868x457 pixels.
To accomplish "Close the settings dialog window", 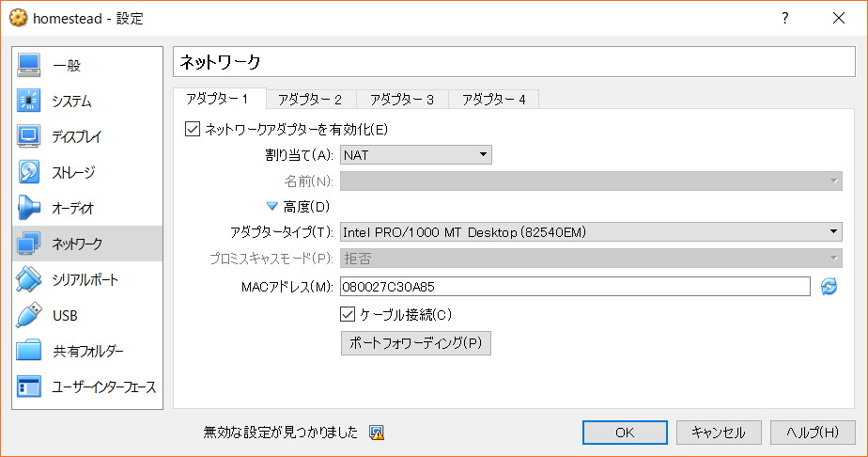I will pyautogui.click(x=839, y=18).
